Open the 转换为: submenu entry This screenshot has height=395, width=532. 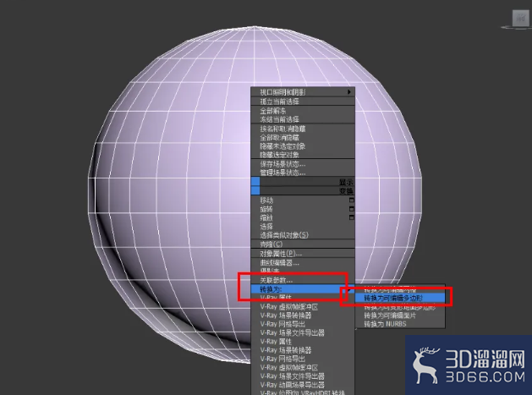coord(303,289)
